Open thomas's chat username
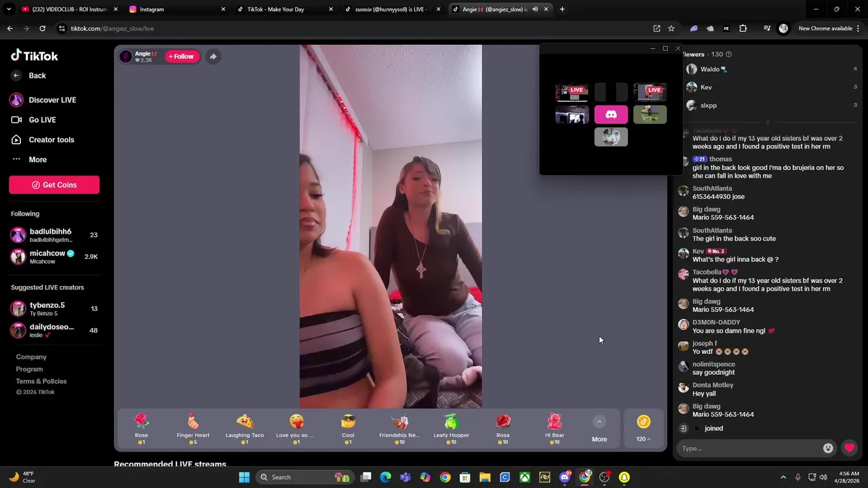The height and width of the screenshot is (488, 868). [720, 159]
